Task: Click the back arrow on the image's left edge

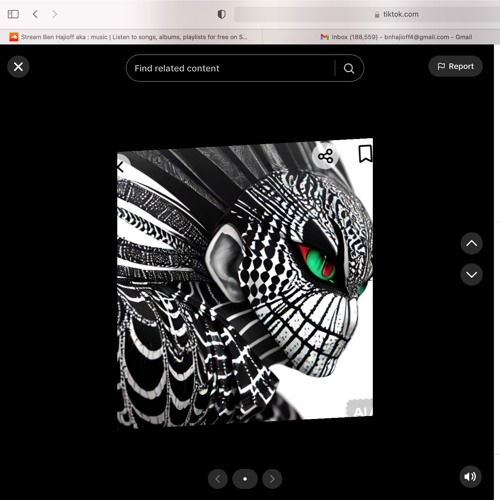Action: [x=121, y=167]
